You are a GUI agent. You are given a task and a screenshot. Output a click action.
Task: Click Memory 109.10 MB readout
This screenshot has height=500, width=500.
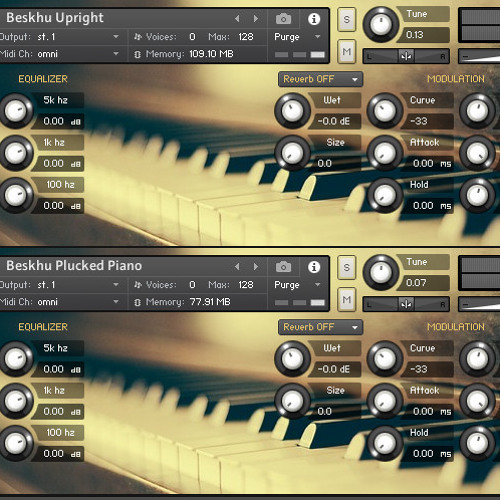[211, 54]
